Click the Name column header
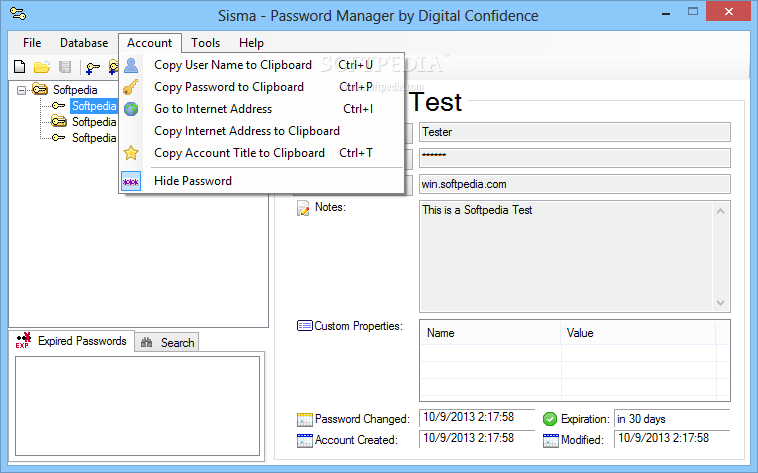The height and width of the screenshot is (473, 758). tap(490, 333)
